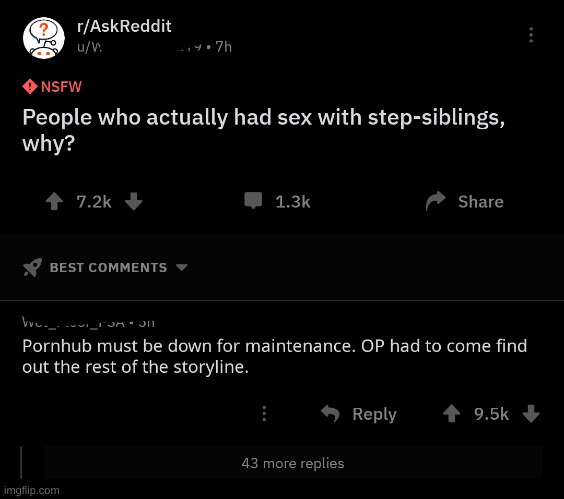The image size is (564, 499).
Task: Expand the 43 more replies
Action: 293,463
